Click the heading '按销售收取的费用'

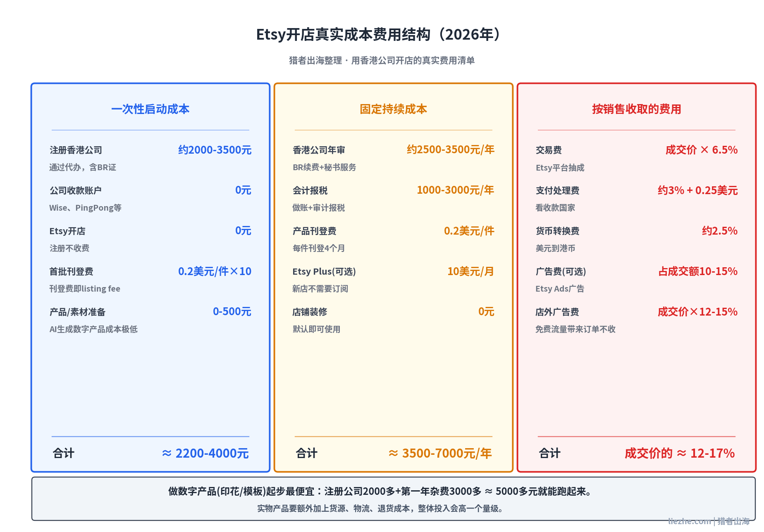click(637, 109)
